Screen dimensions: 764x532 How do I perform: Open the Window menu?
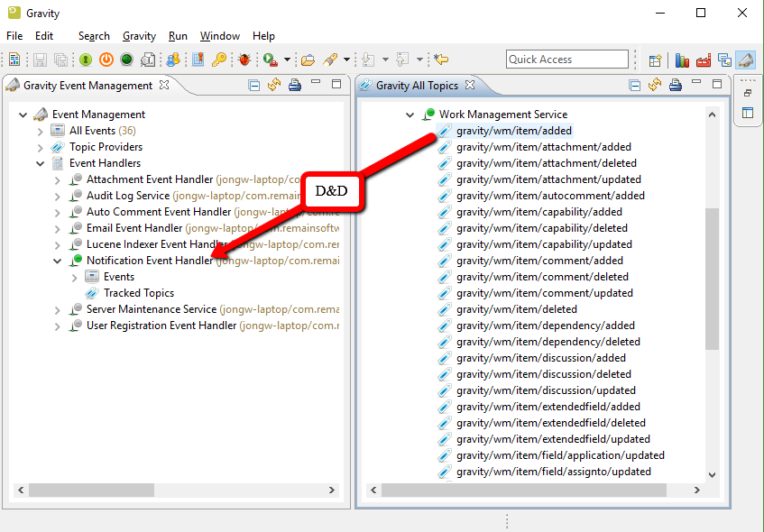coord(219,36)
